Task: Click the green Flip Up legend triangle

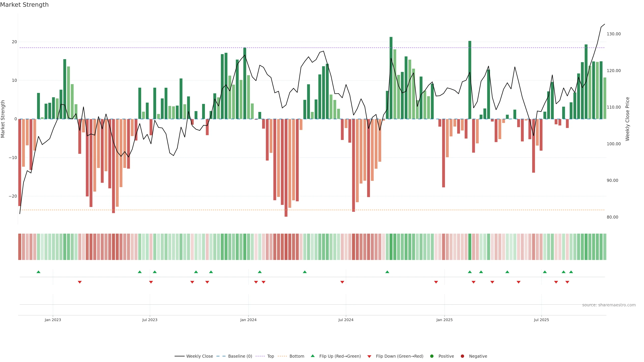Action: coord(312,356)
